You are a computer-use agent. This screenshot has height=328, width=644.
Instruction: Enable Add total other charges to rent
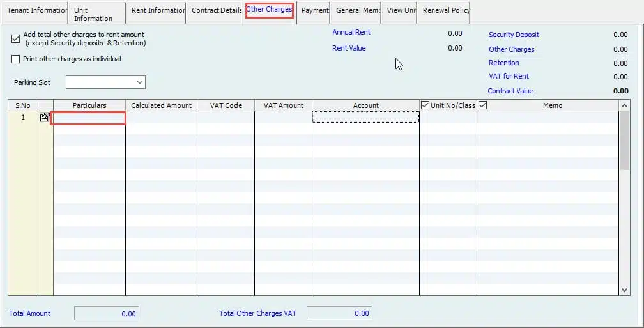tap(16, 39)
